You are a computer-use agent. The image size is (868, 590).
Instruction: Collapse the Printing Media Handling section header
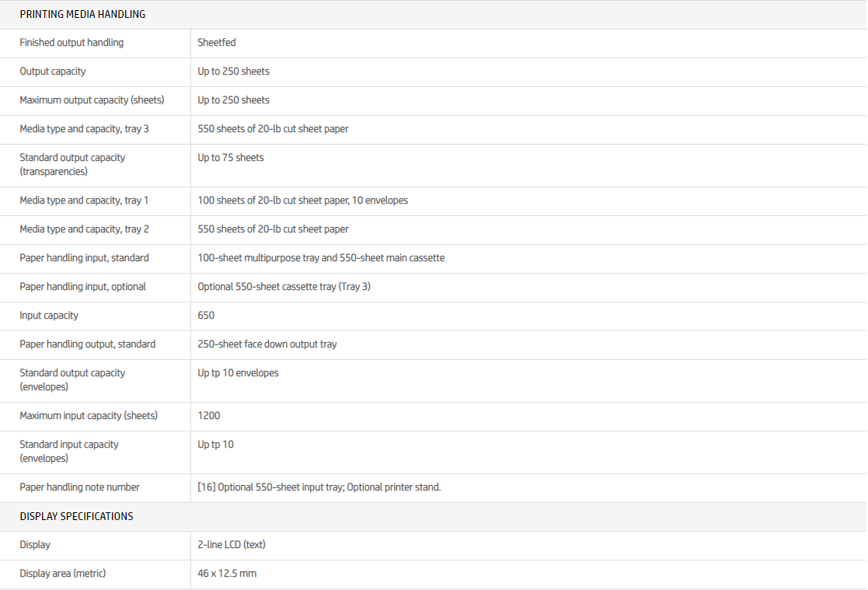pyautogui.click(x=82, y=15)
